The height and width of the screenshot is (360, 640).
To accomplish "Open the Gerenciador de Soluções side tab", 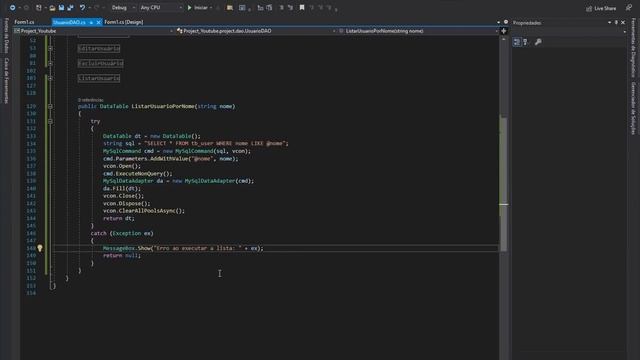I will [x=633, y=108].
